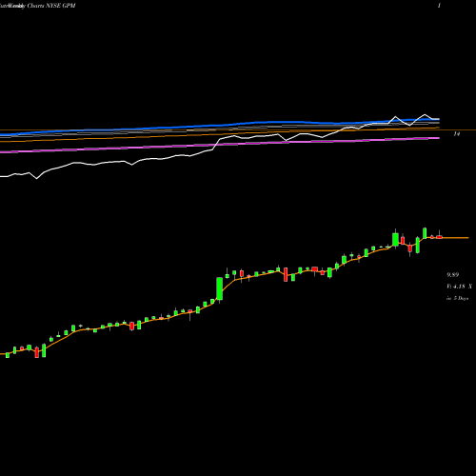Click the '14' axis level label

click(x=456, y=134)
